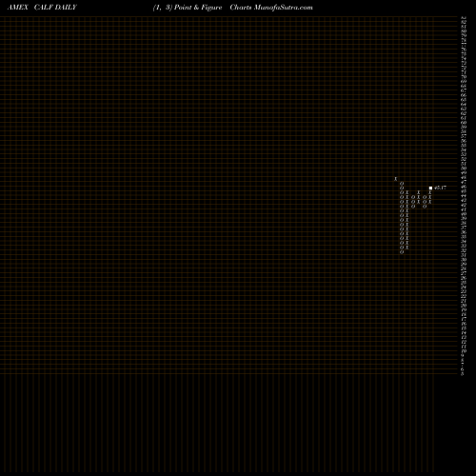Select the 45.17 price label

440,188
